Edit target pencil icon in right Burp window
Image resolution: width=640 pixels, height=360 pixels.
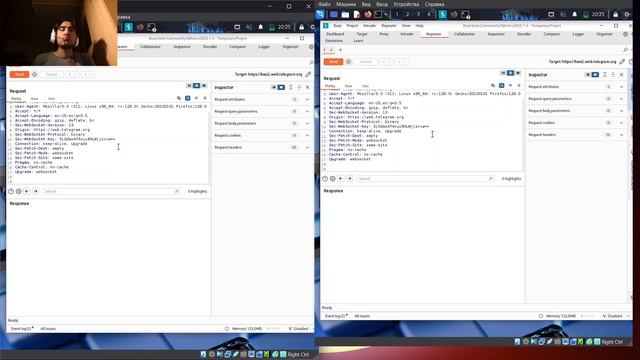pos(622,62)
